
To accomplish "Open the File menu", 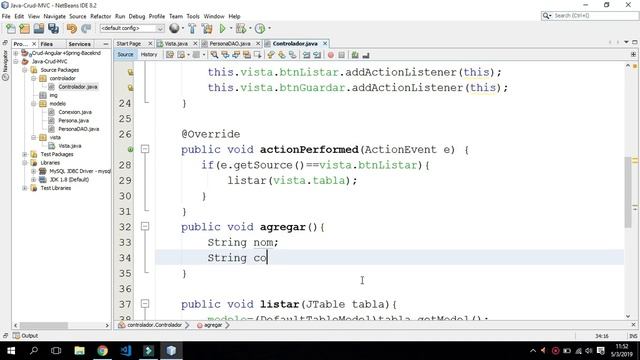I will coord(6,16).
